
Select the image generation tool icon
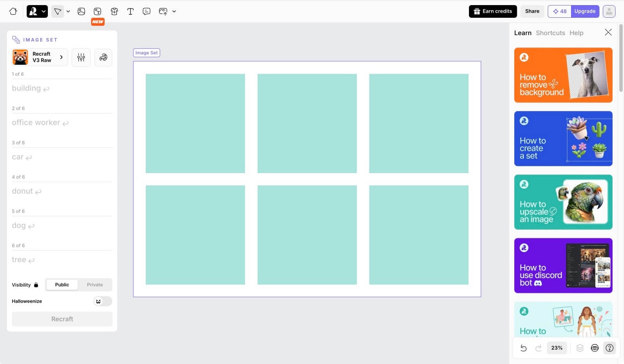(81, 11)
